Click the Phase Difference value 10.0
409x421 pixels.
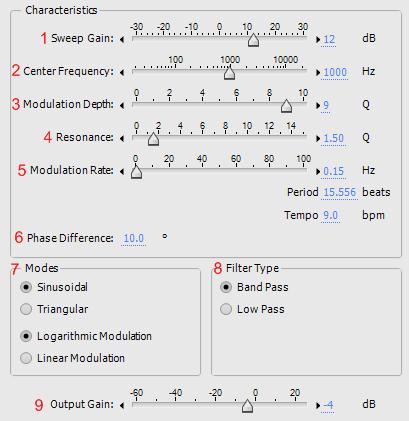tap(134, 238)
